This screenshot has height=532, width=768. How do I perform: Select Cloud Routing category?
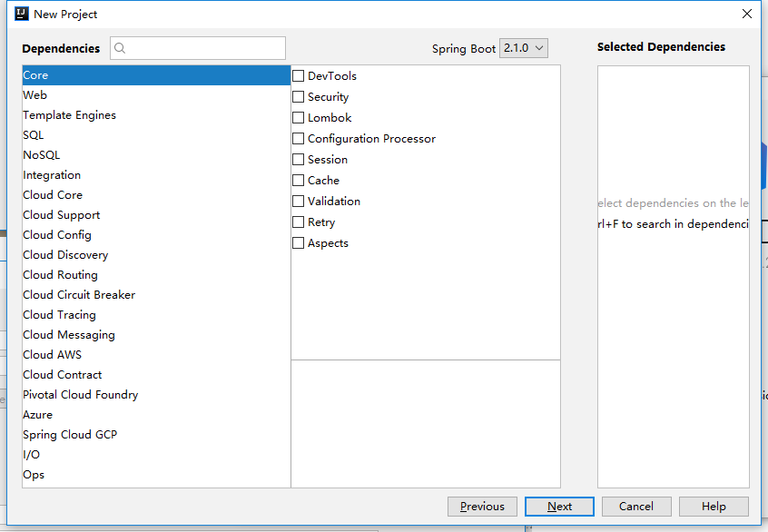156,275
